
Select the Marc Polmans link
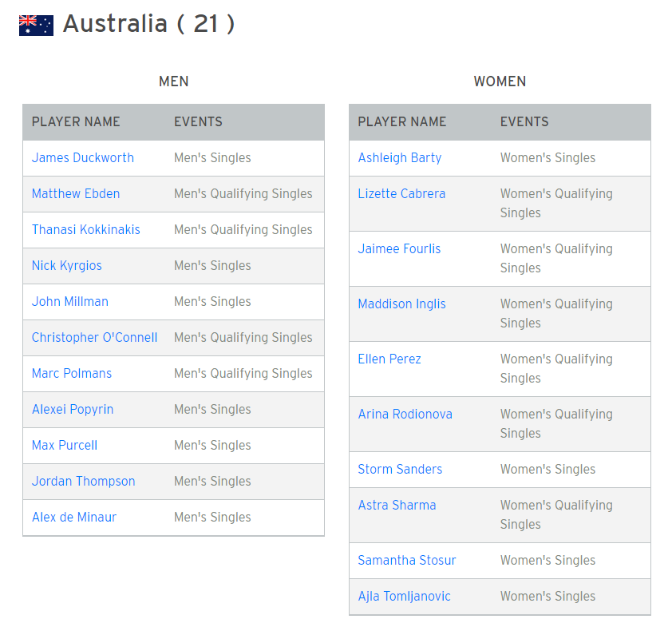(72, 374)
